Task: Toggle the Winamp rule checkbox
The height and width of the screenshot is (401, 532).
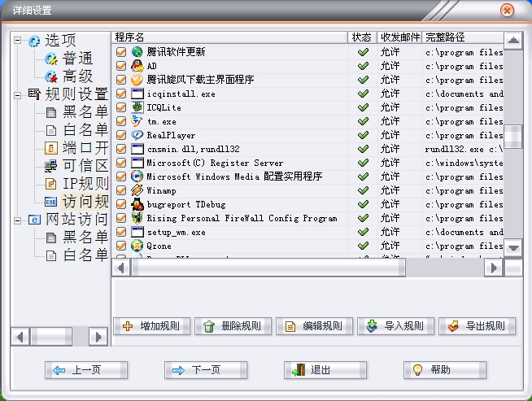Action: [x=121, y=190]
